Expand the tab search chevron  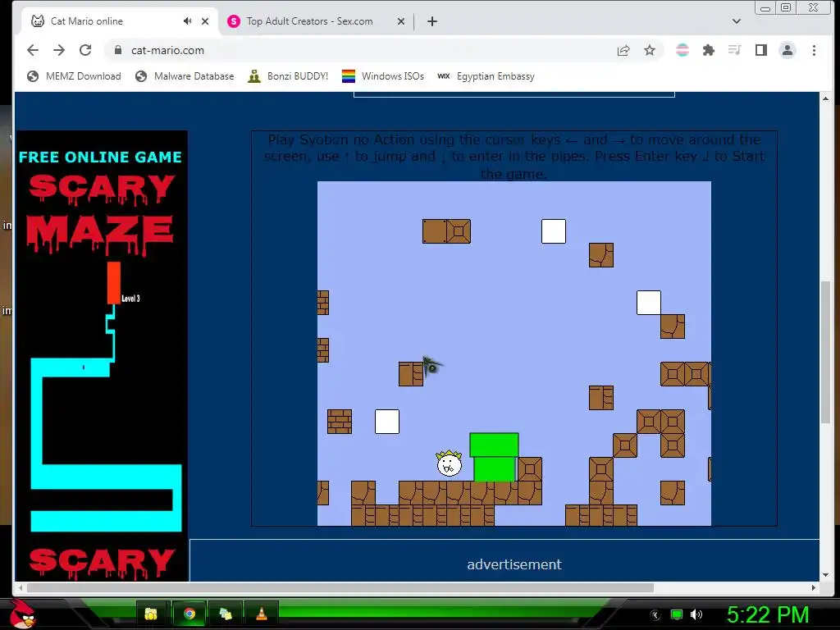[737, 21]
